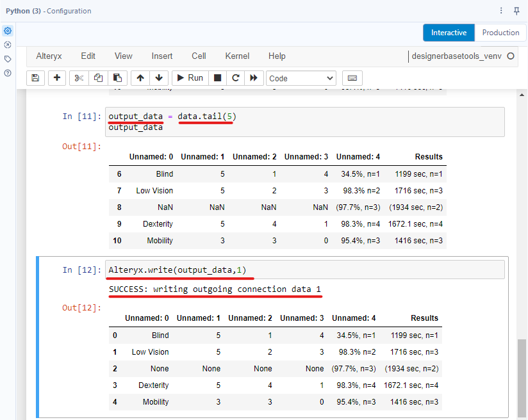Copy selected cells icon
This screenshot has height=420, width=528.
click(x=98, y=78)
